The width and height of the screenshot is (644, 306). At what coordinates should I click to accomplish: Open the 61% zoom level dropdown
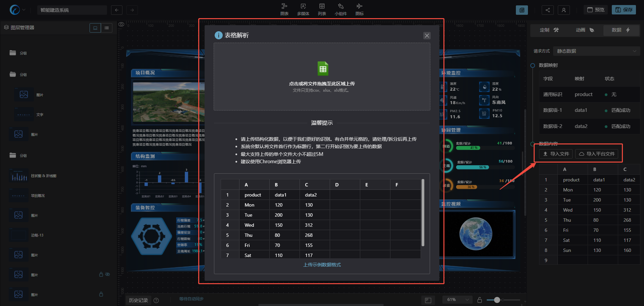click(458, 300)
